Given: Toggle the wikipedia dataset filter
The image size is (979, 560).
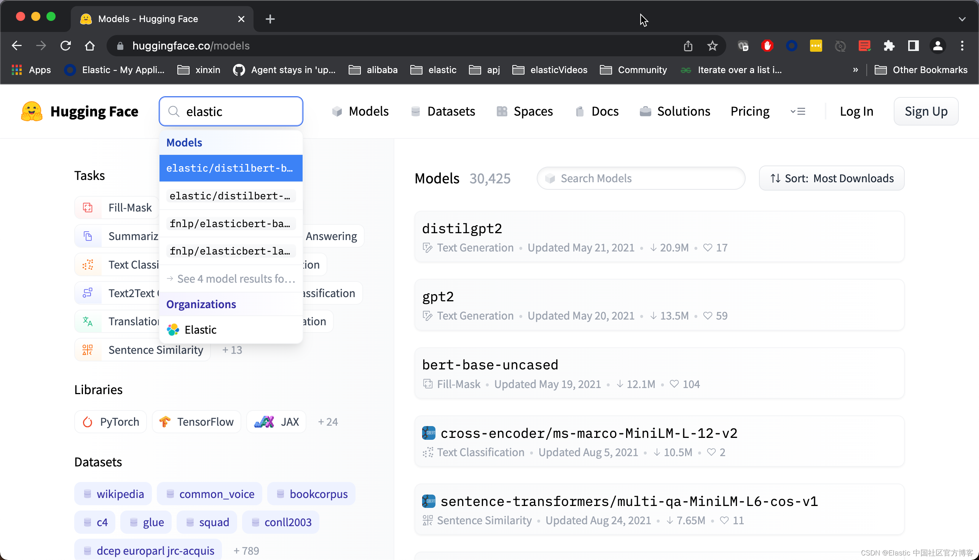Looking at the screenshot, I should [x=113, y=494].
